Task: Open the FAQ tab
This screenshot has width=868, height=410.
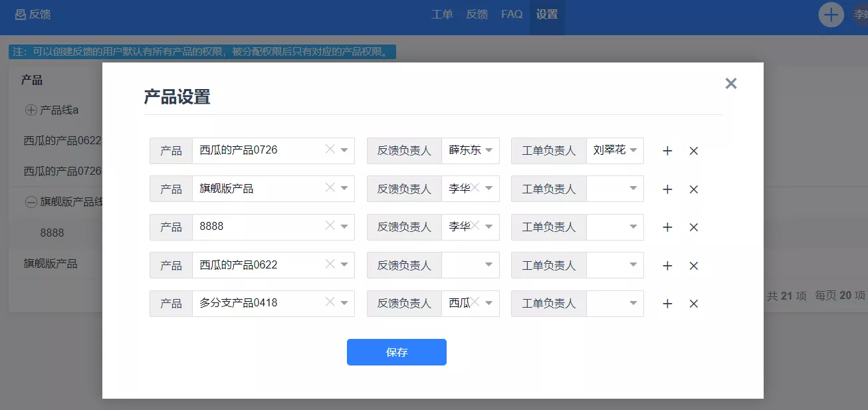Action: 512,14
